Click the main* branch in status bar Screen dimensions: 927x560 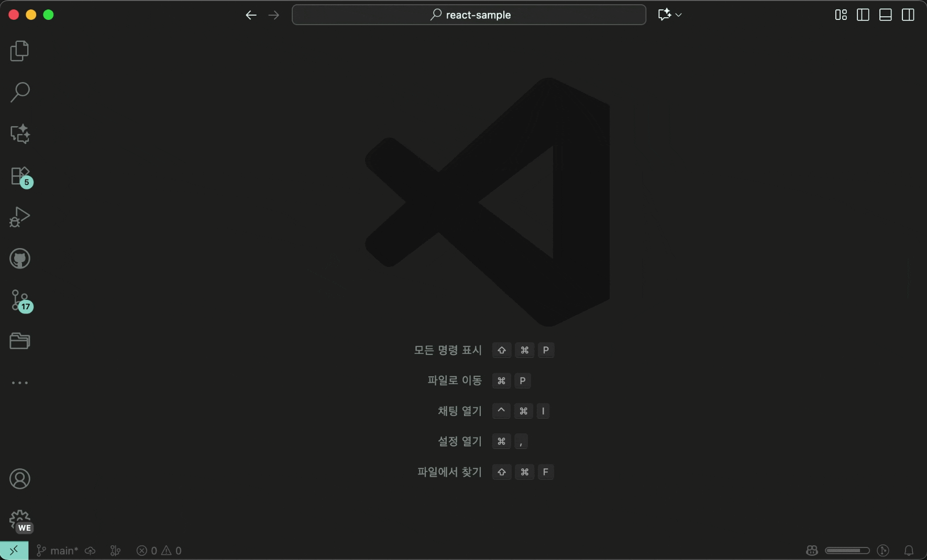pyautogui.click(x=57, y=551)
